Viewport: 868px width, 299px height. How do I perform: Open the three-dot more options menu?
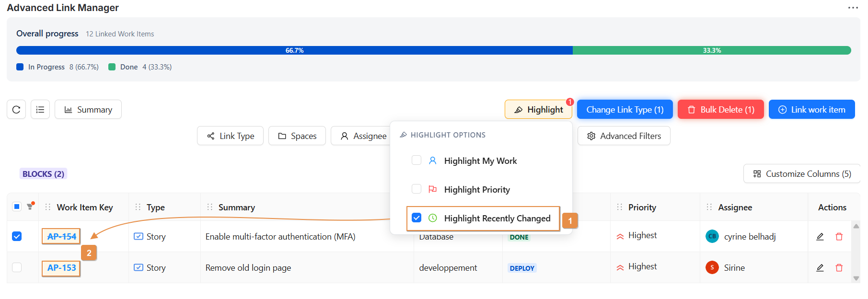[x=853, y=8]
